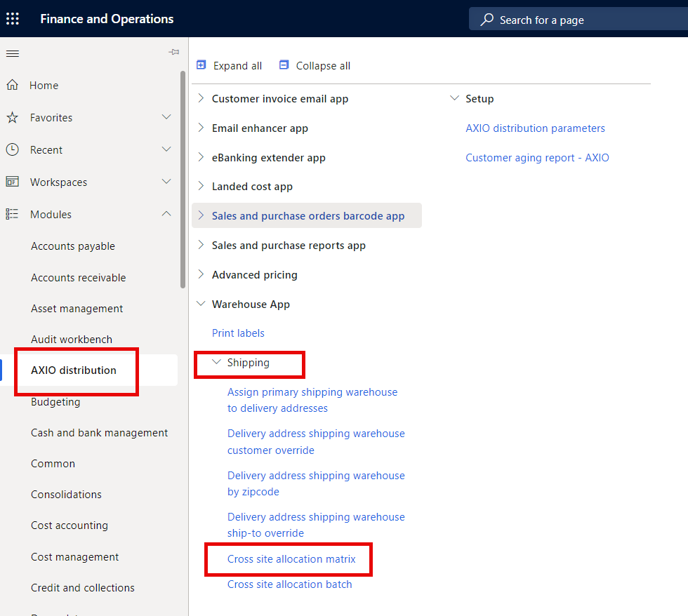The width and height of the screenshot is (688, 616).
Task: Open the Accounts receivable module
Action: click(78, 277)
